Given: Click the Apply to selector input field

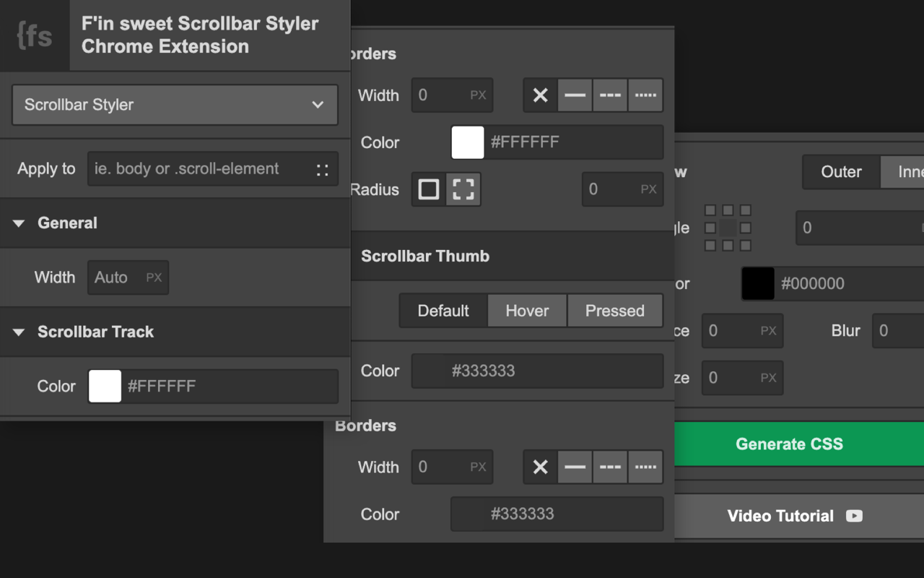Looking at the screenshot, I should tap(213, 169).
